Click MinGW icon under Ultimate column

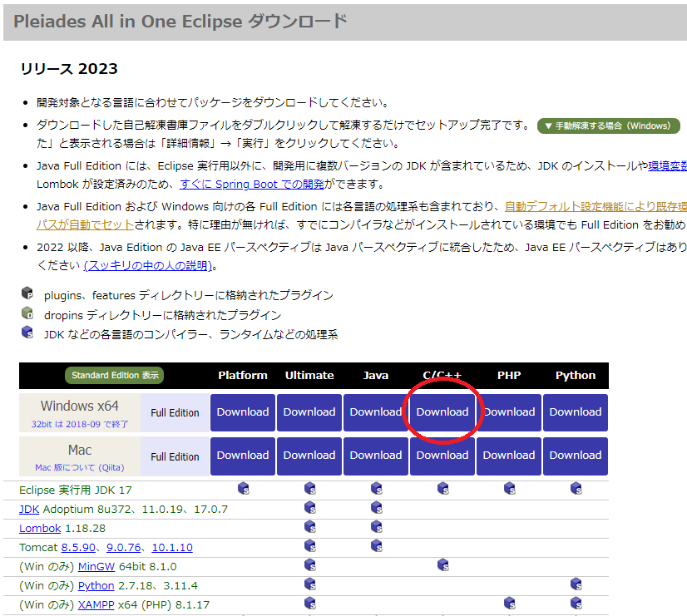tap(310, 565)
